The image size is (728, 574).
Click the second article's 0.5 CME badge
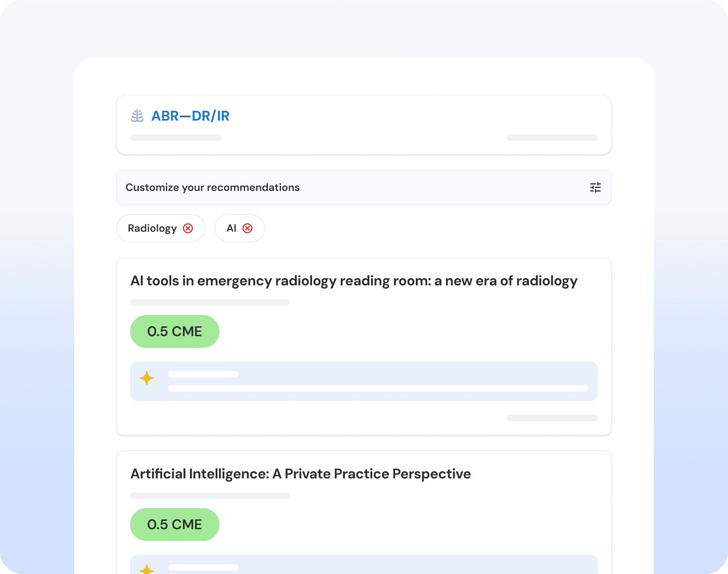point(175,525)
